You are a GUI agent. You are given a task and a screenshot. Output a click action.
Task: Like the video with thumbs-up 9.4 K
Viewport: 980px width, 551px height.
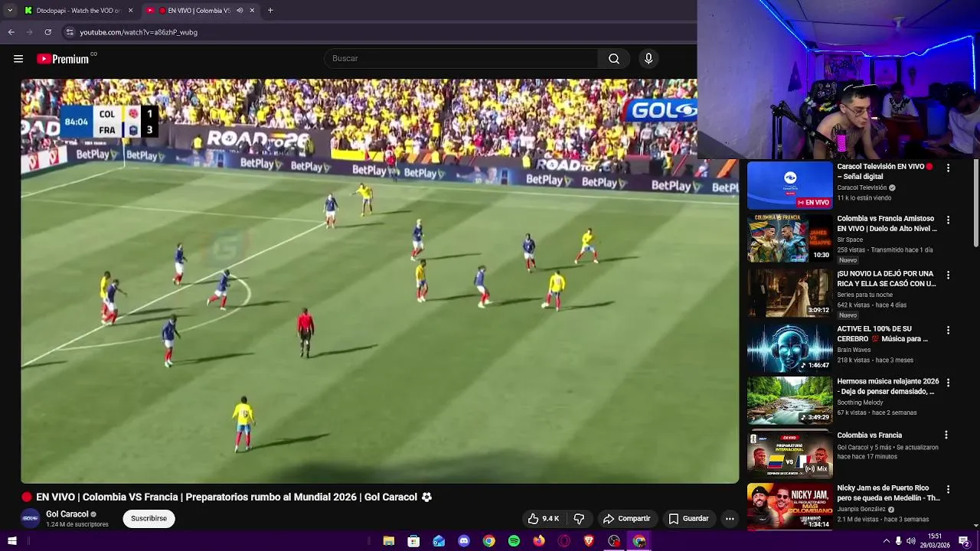(544, 519)
